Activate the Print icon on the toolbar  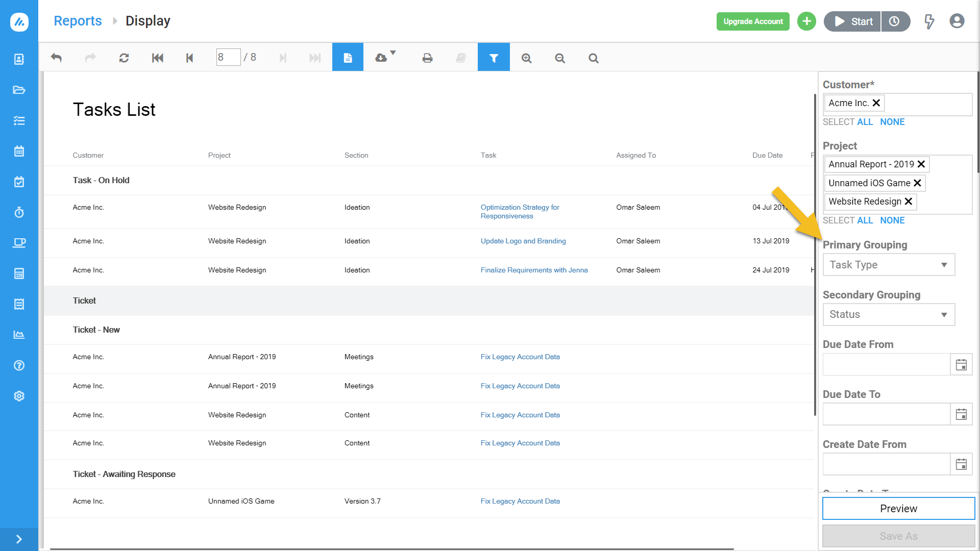tap(427, 58)
